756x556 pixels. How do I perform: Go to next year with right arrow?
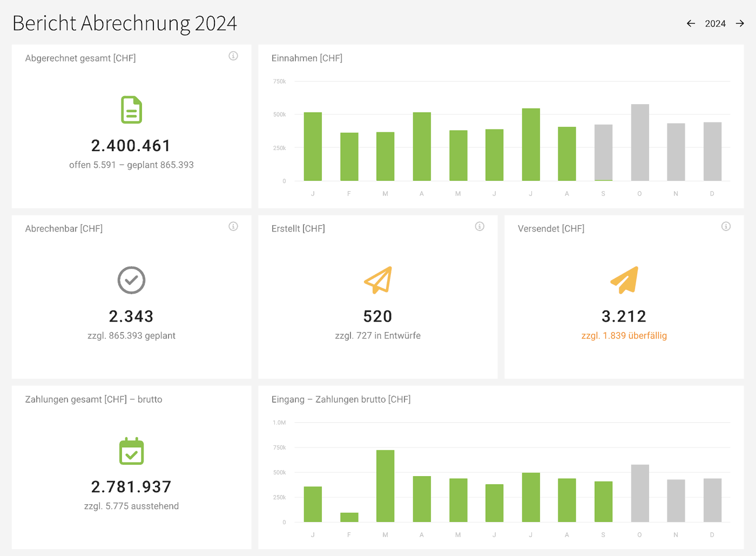740,24
